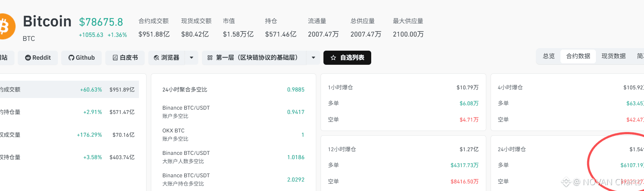
Task: Switch to the 合约数据 tab
Action: [578, 56]
